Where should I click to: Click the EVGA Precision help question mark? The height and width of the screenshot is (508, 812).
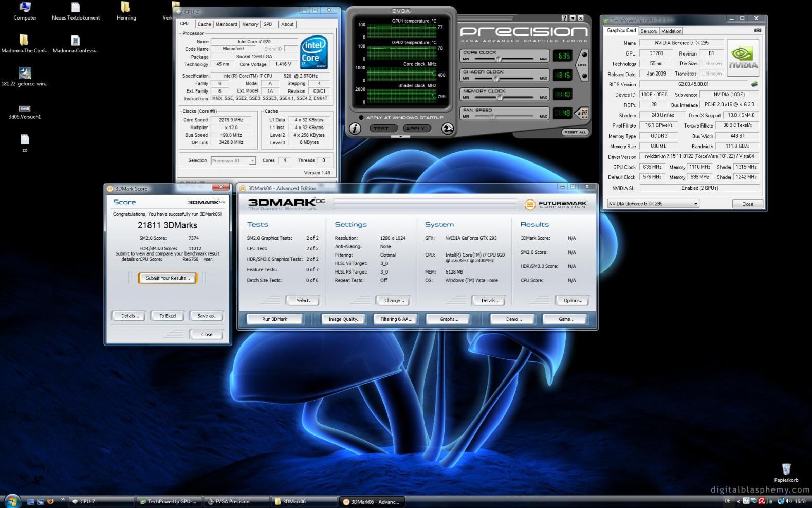point(565,18)
